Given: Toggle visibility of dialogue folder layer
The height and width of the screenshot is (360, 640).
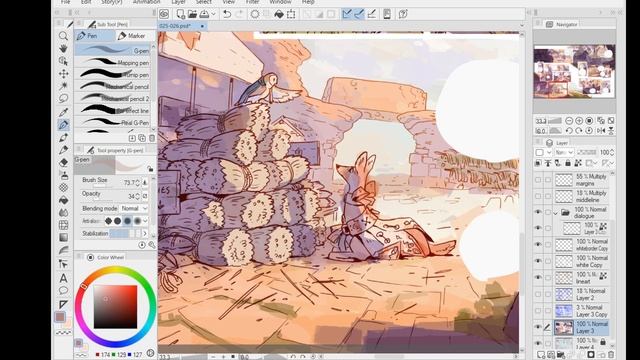Looking at the screenshot, I should (538, 212).
